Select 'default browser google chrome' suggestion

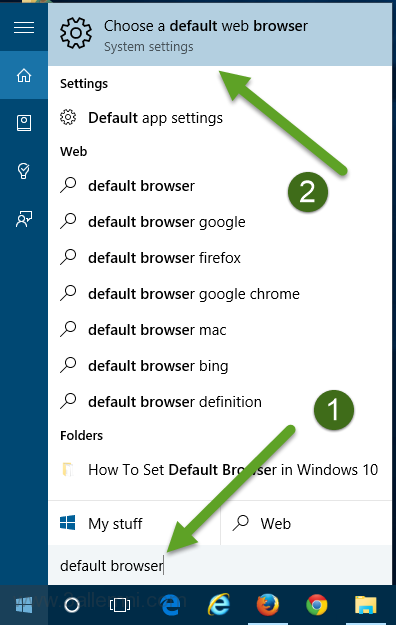[220, 294]
